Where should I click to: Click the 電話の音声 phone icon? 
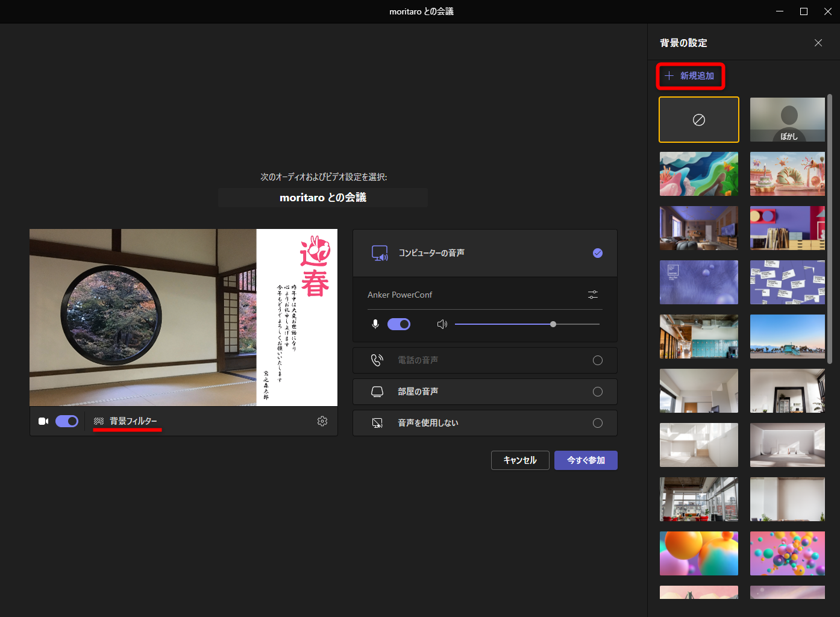(x=377, y=360)
